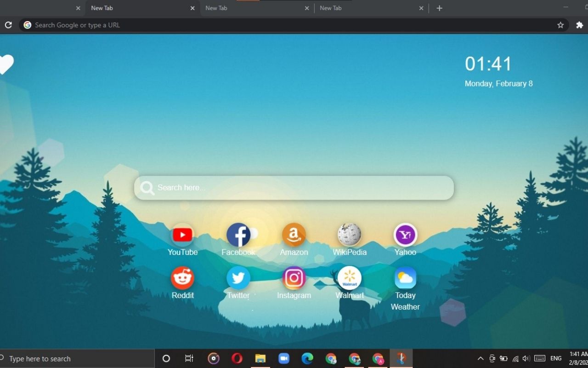
Task: Click the magnifier in the page search bar
Action: coord(147,188)
